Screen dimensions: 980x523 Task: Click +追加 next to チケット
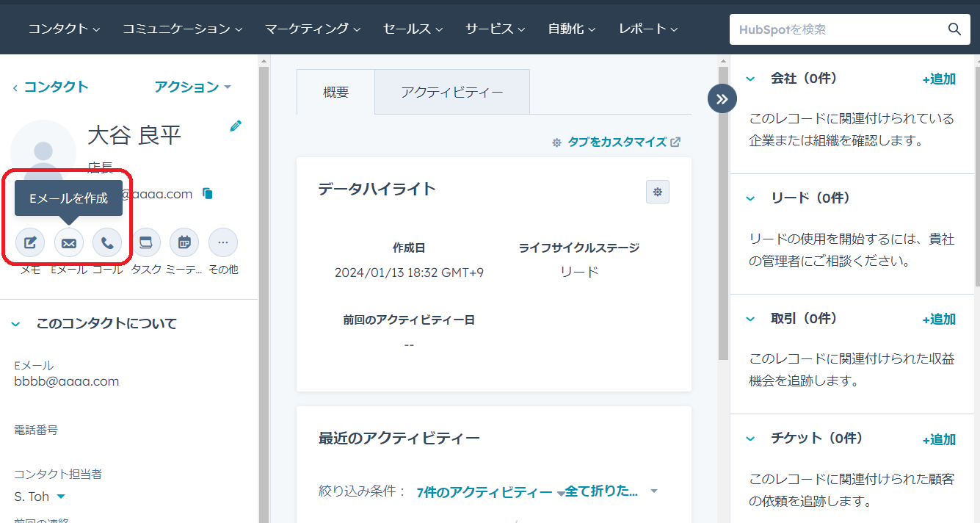tap(939, 439)
